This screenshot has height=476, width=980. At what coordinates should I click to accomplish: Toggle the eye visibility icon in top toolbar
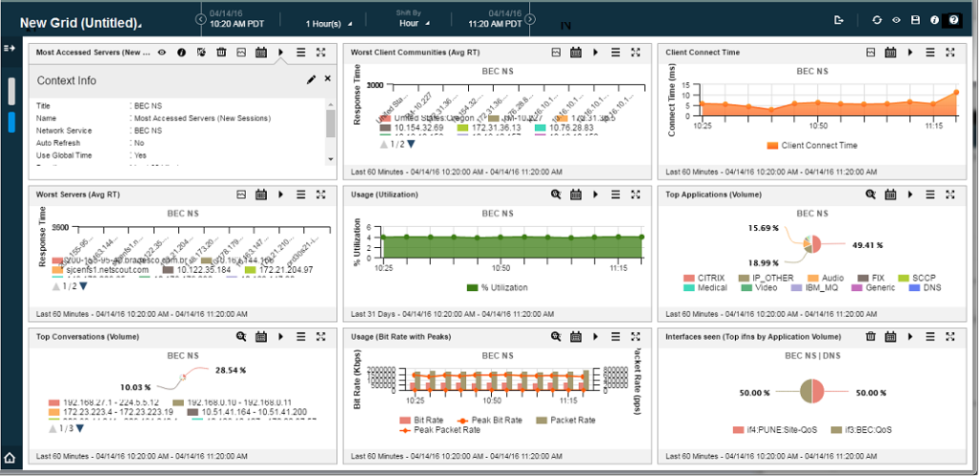click(x=896, y=20)
